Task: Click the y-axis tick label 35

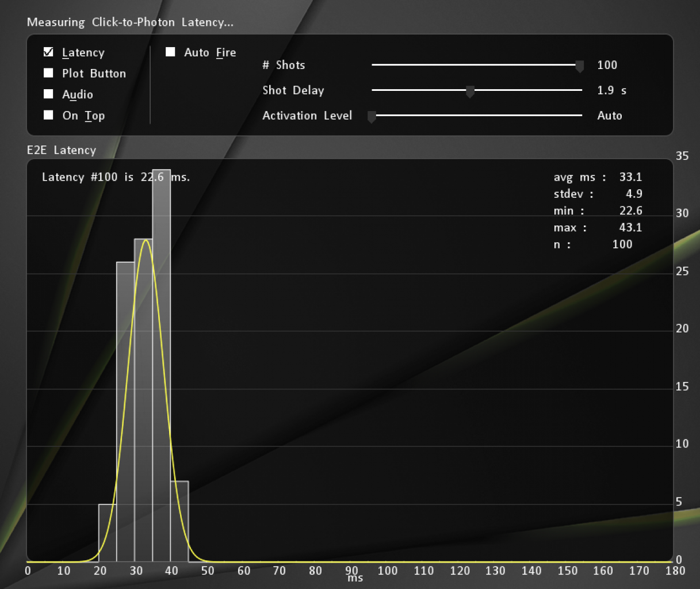Action: 682,156
